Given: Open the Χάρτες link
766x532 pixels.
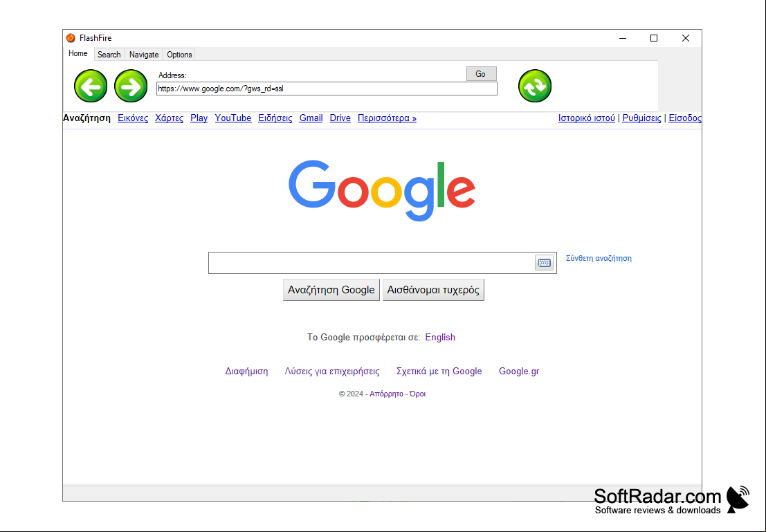Looking at the screenshot, I should click(x=169, y=118).
